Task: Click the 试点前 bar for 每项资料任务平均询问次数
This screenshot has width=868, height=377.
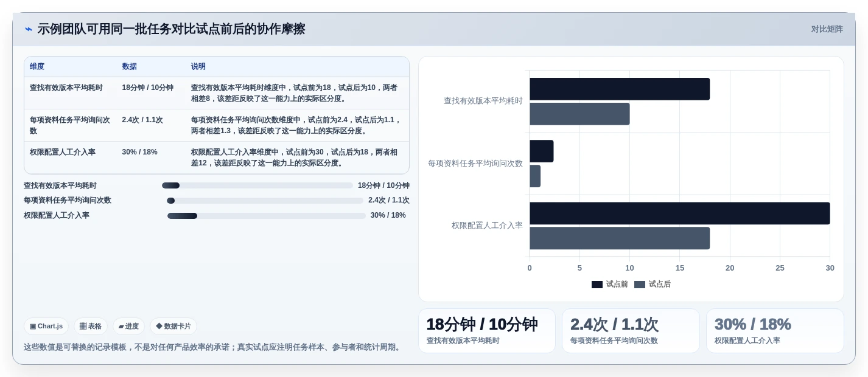Action: (x=542, y=151)
